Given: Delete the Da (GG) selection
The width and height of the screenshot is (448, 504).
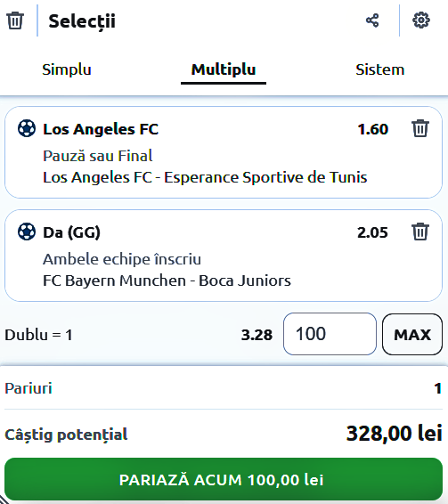Looking at the screenshot, I should 420,232.
